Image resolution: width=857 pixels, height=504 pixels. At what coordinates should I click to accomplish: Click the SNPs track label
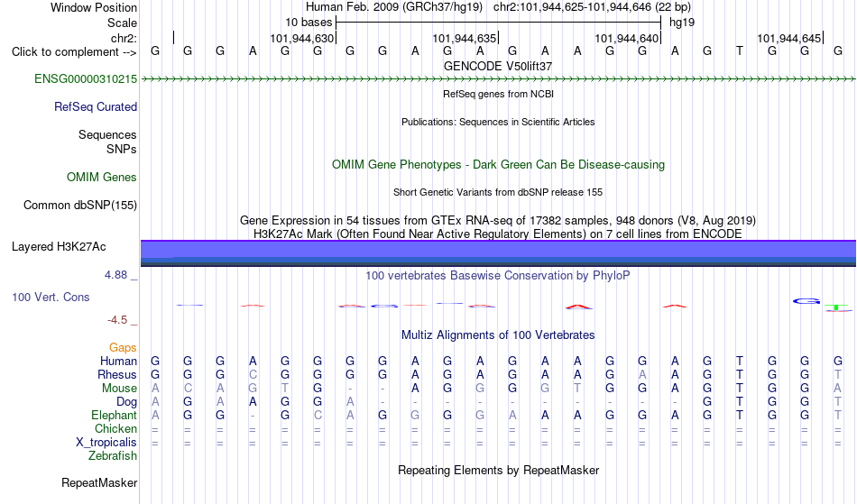click(x=122, y=149)
